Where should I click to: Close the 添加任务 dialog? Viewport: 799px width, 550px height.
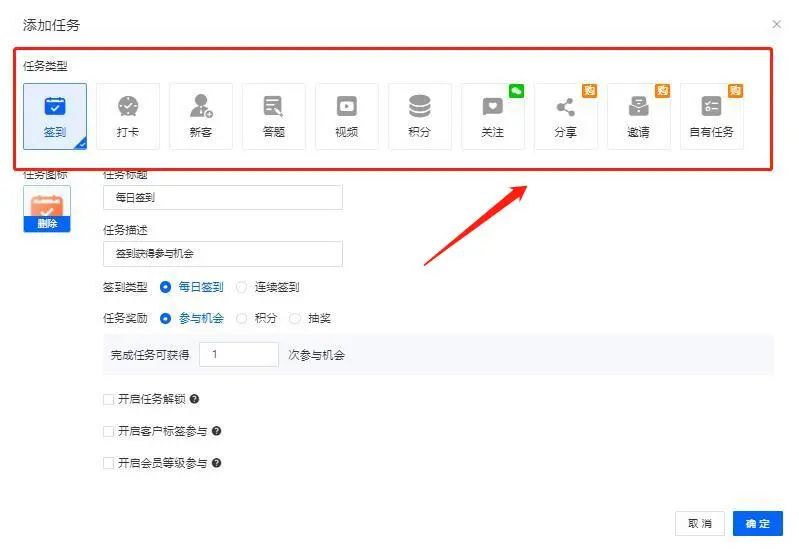coord(777,24)
